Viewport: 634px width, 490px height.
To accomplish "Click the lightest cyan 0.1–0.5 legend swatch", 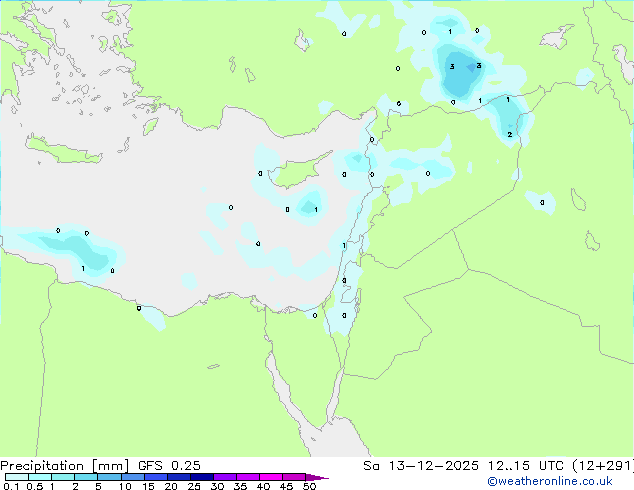I will (x=17, y=477).
